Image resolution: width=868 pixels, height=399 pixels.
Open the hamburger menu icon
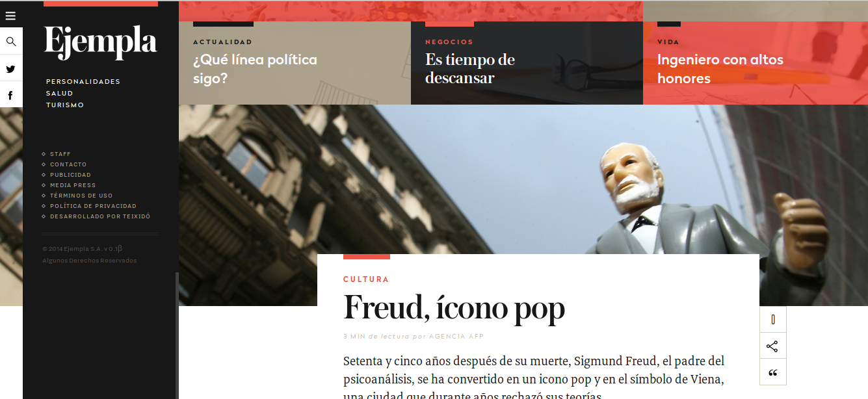point(10,16)
